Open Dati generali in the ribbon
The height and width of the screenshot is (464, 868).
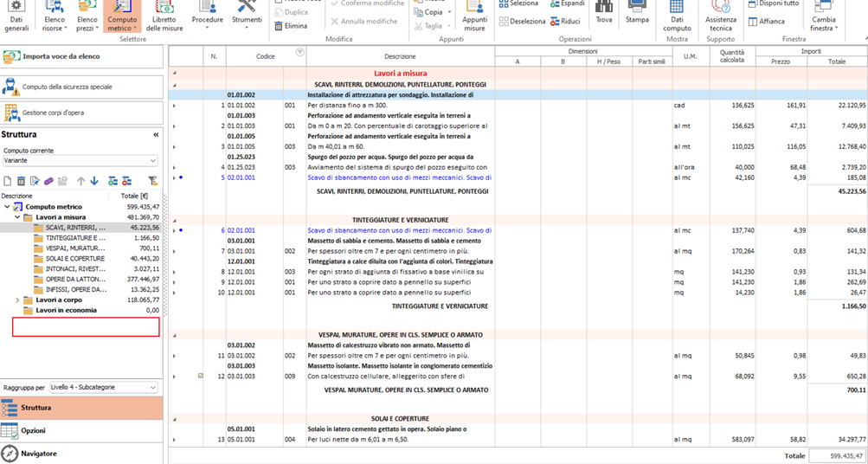click(17, 16)
